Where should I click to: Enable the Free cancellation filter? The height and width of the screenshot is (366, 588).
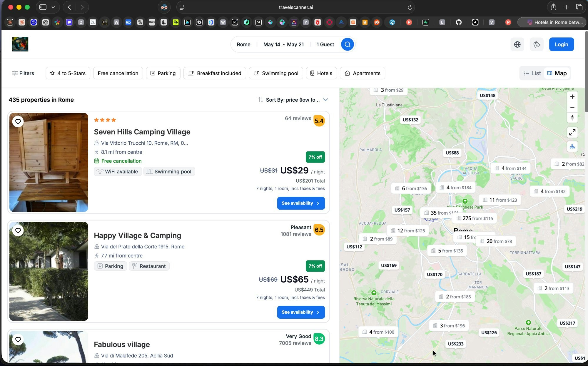[118, 73]
